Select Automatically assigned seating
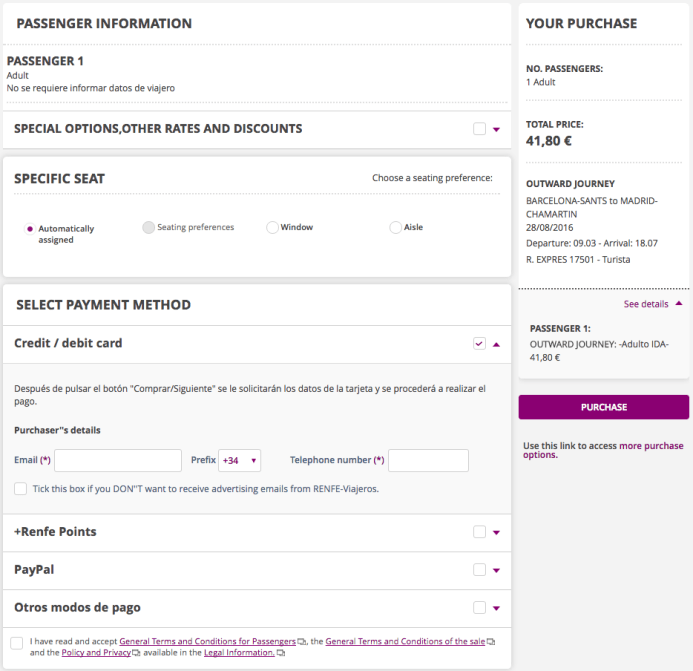Viewport: 693px width, 671px height. (30, 229)
